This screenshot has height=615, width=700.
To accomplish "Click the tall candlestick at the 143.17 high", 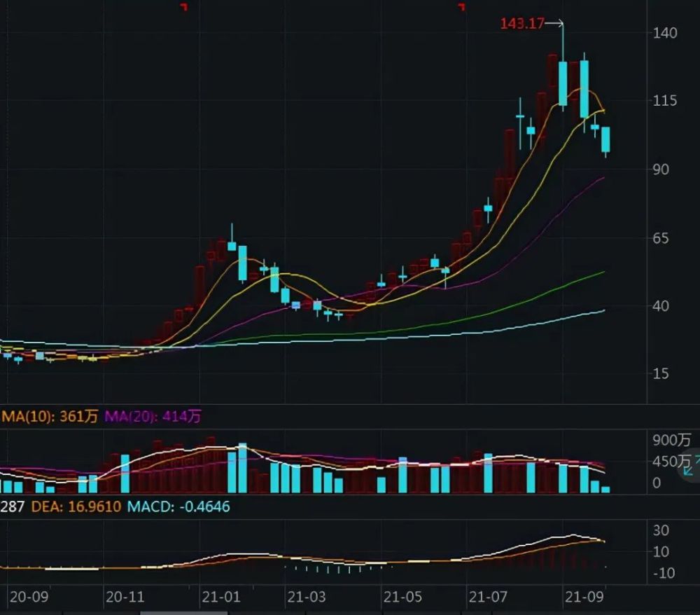I will point(563,67).
